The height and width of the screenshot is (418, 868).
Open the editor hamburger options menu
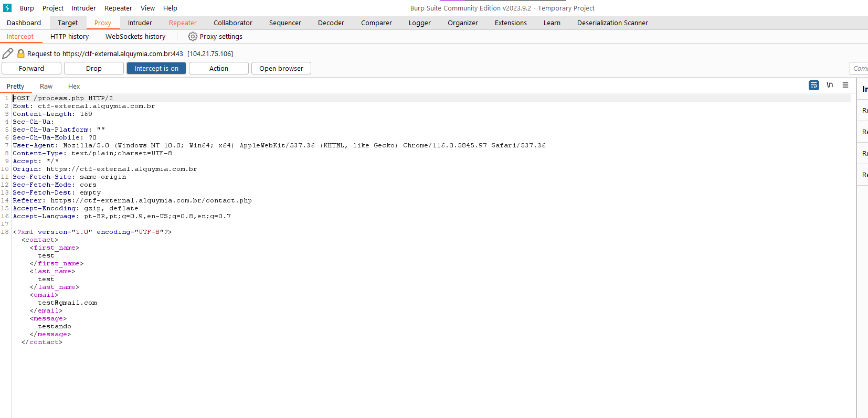click(845, 85)
